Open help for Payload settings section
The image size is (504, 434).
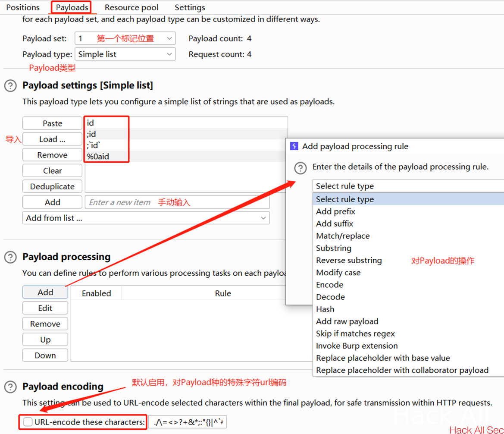10,86
